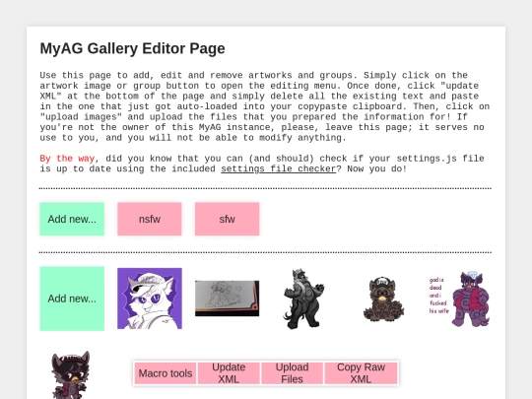Open the pencil sketch photo artwork
532x399 pixels.
pyautogui.click(x=227, y=299)
